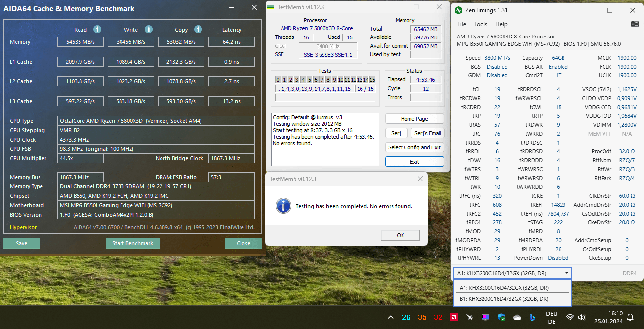Image resolution: width=644 pixels, height=329 pixels.
Task: Show hidden tray icons with the chevron
Action: 391,317
